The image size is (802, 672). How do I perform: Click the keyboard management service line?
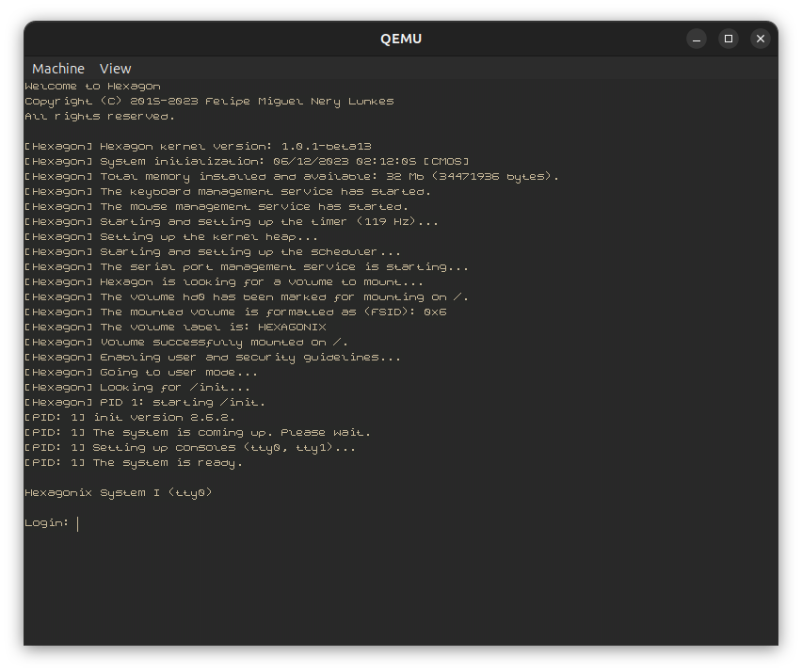point(228,192)
